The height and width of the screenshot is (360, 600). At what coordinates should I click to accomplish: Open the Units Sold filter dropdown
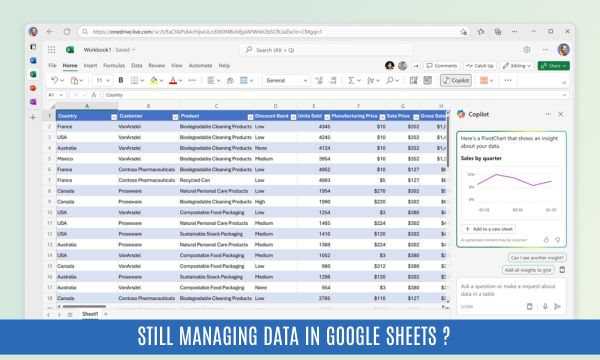(327, 117)
